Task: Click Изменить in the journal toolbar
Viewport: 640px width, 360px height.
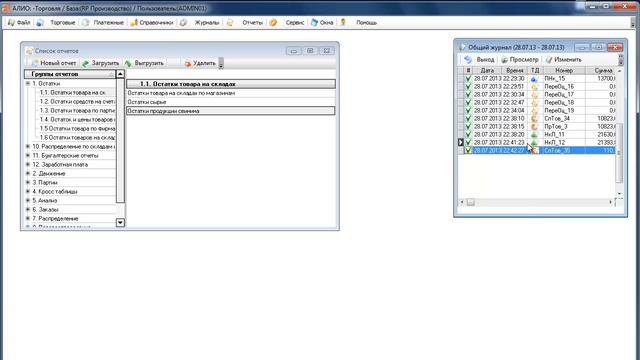Action: [x=563, y=60]
